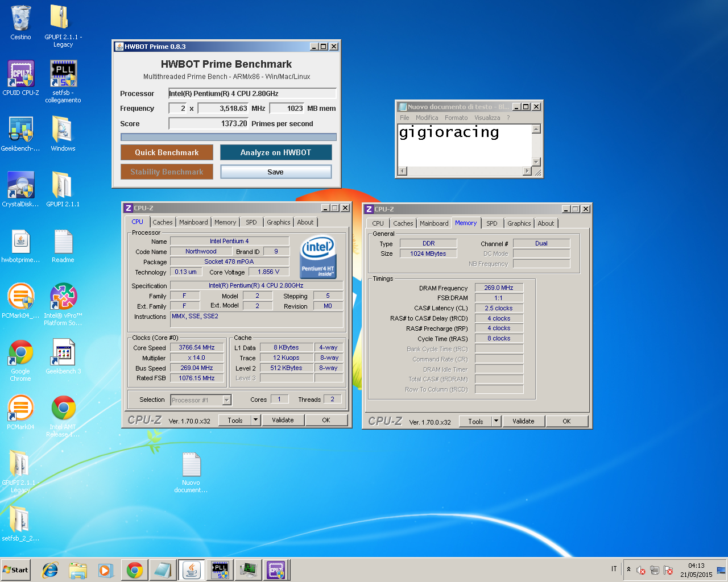Open the Cestino recycle bin icon

(20, 23)
